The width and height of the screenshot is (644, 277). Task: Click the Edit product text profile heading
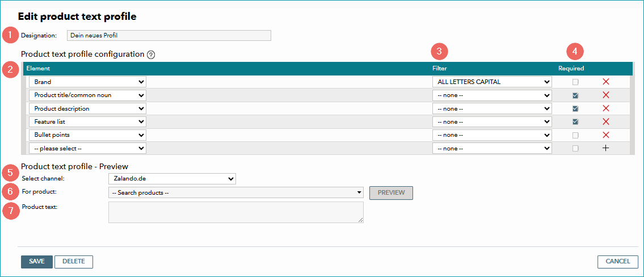pos(77,17)
